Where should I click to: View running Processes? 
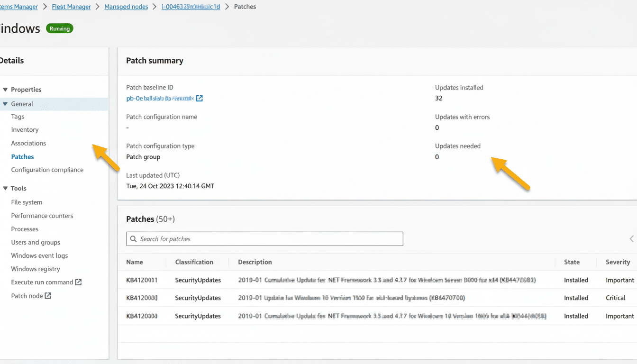[24, 228]
